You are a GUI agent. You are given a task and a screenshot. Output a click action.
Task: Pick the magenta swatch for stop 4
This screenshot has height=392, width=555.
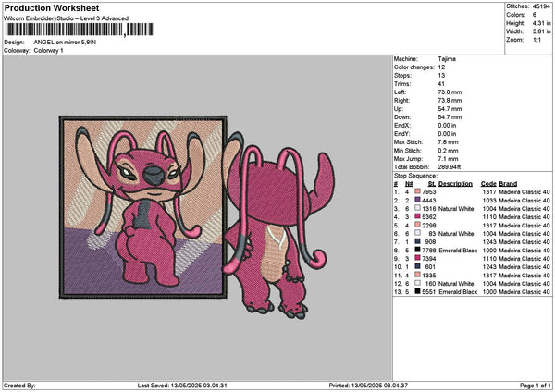[419, 216]
